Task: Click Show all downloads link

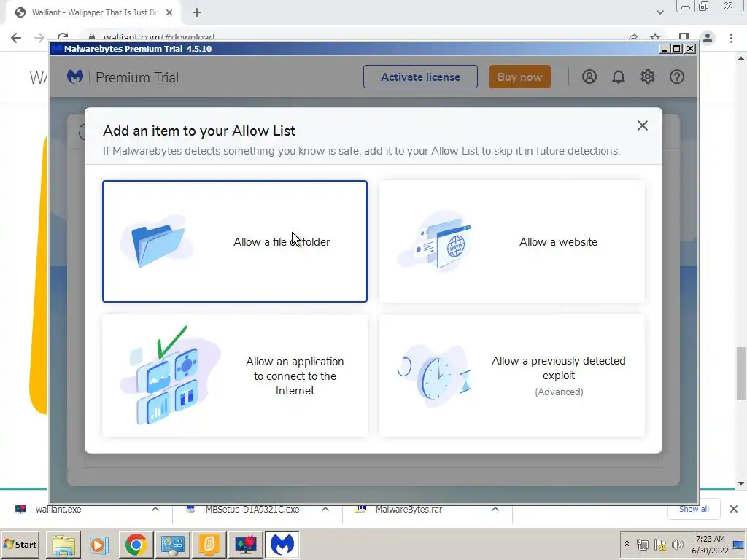Action: (x=694, y=509)
